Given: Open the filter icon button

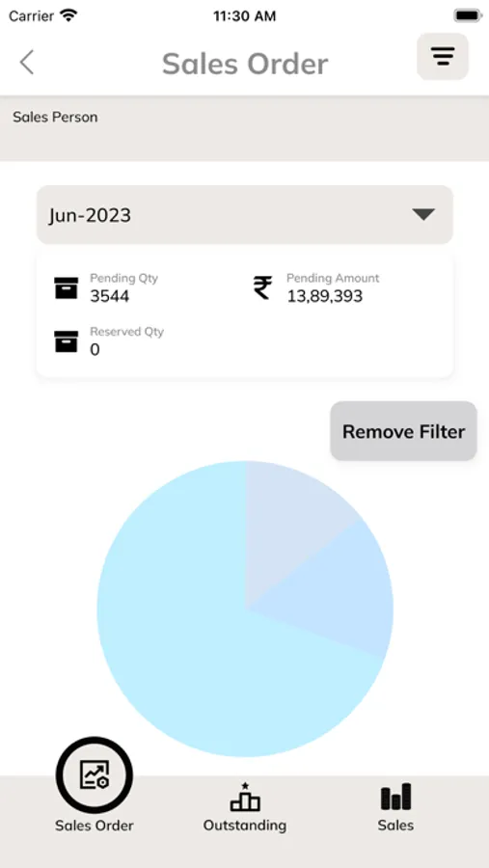Looking at the screenshot, I should point(443,57).
